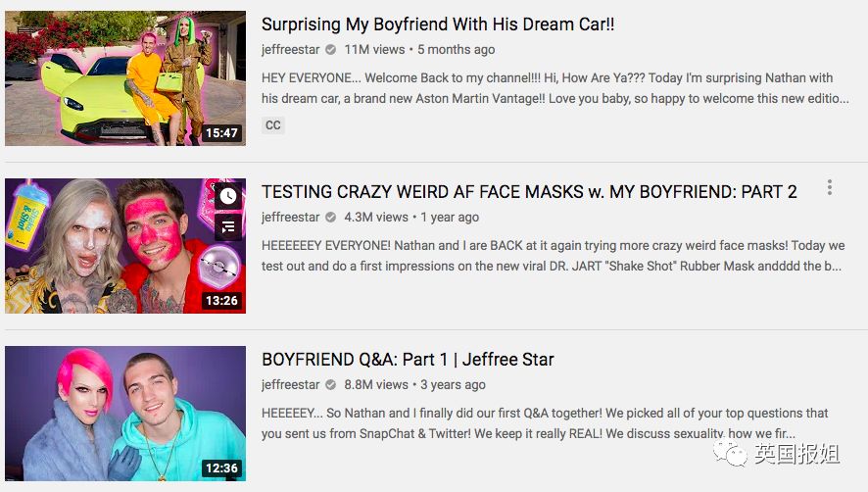The height and width of the screenshot is (492, 868).
Task: Click the CC closed captions badge
Action: 273,125
